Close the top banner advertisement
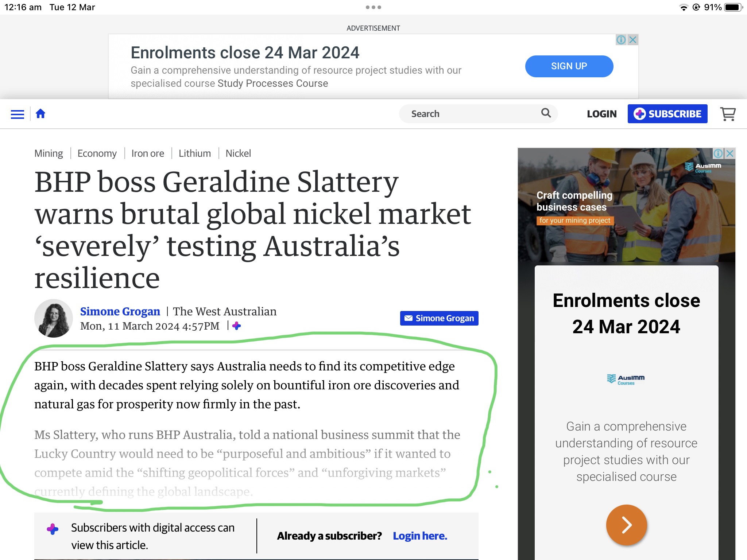 point(633,40)
